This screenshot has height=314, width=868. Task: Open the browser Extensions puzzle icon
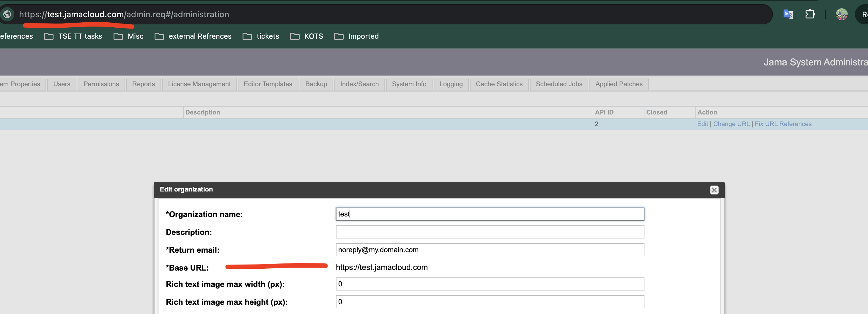(x=810, y=15)
